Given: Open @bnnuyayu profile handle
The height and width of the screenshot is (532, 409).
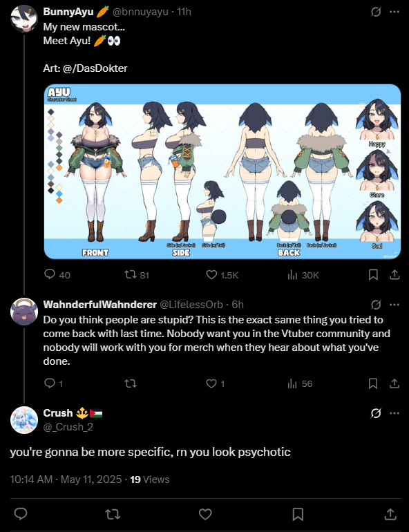Looking at the screenshot, I should [x=140, y=12].
